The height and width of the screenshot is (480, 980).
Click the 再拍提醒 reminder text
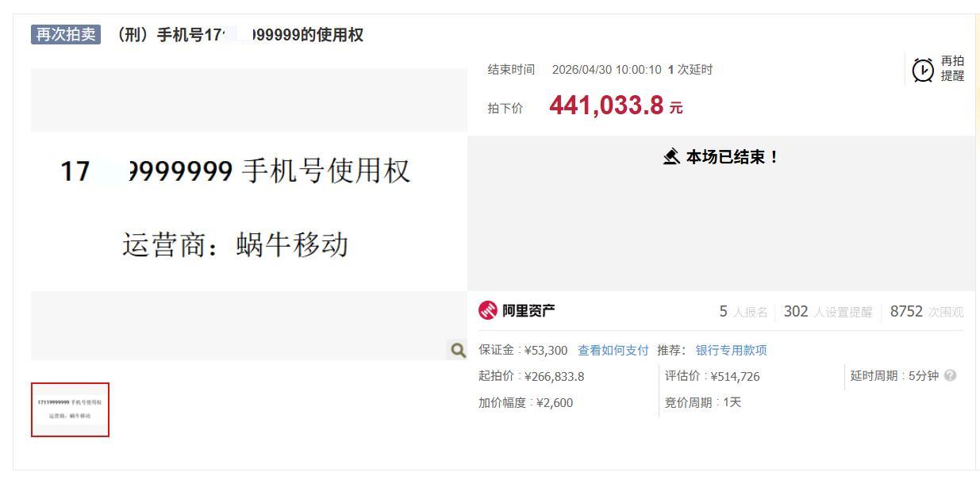pyautogui.click(x=952, y=69)
